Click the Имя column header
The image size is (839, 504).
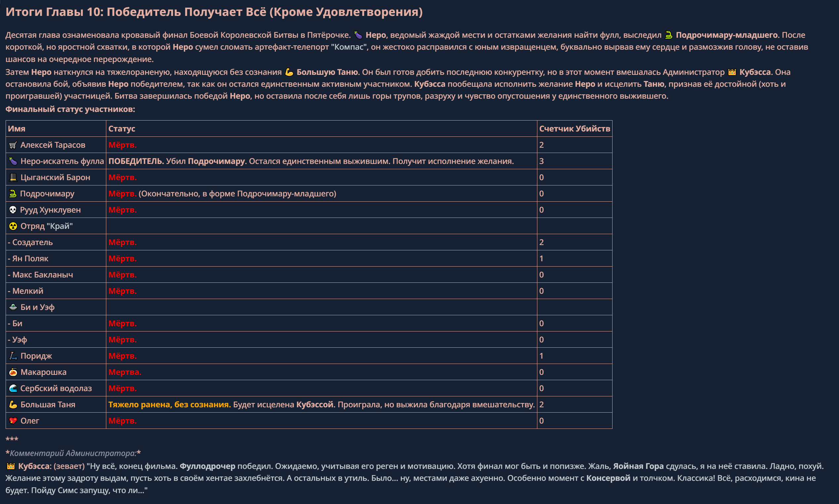point(17,129)
